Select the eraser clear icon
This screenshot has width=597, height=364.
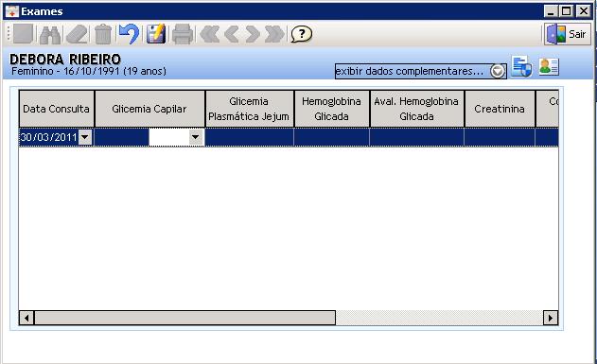point(77,34)
